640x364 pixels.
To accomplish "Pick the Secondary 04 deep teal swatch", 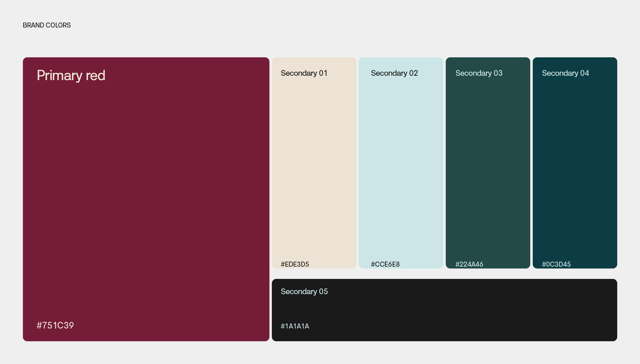I will [x=575, y=163].
